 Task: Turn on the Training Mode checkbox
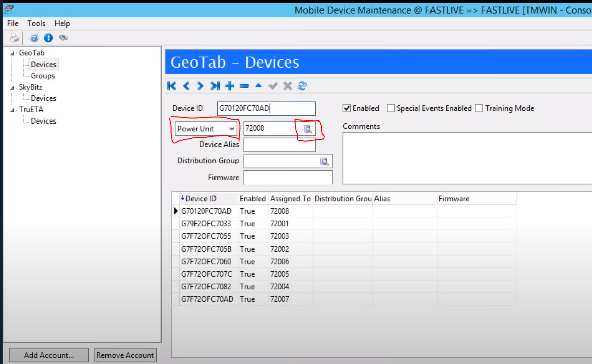click(479, 108)
